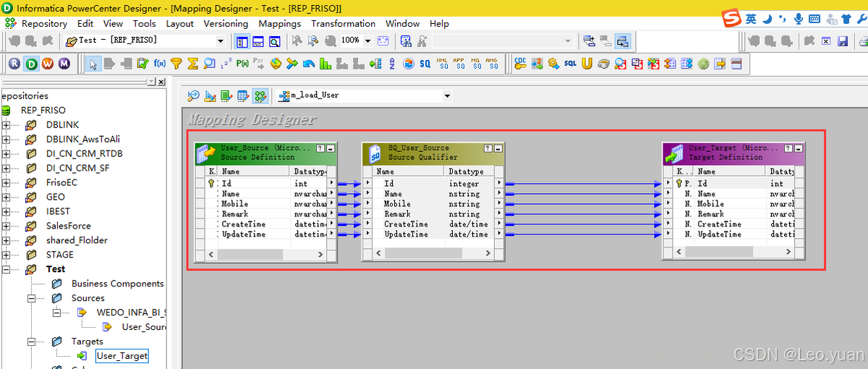Open the 100% zoom level dropdown
The height and width of the screenshot is (369, 868).
pyautogui.click(x=367, y=41)
